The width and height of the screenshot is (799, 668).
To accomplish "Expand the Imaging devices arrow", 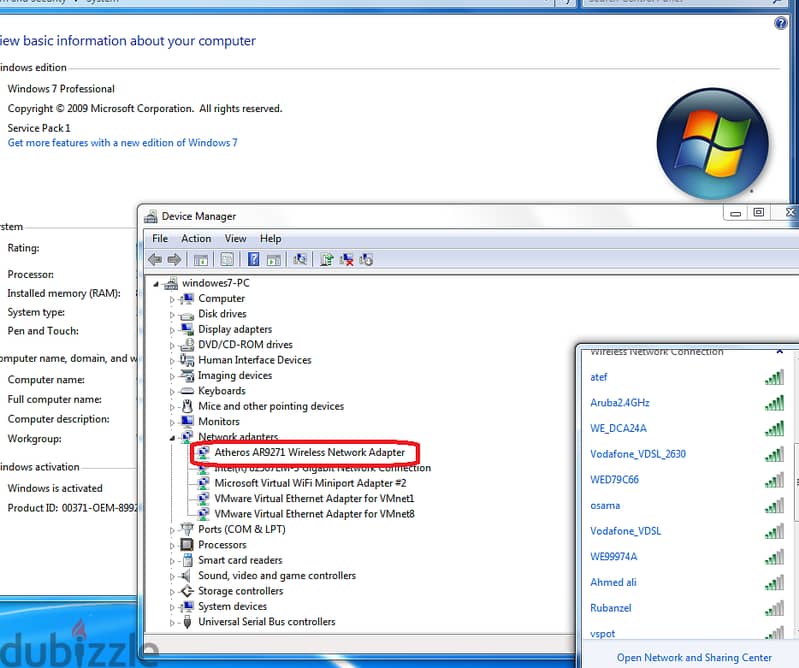I will coord(172,377).
